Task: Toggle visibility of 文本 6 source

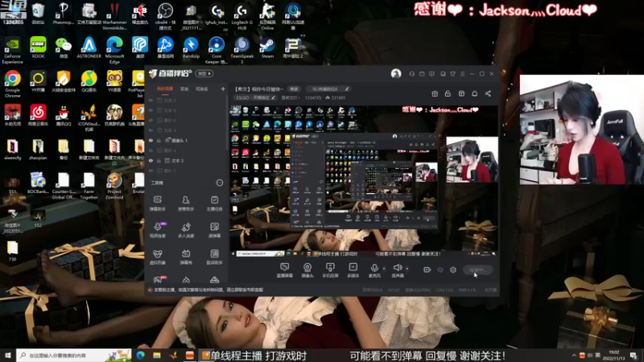Action: coord(151,110)
